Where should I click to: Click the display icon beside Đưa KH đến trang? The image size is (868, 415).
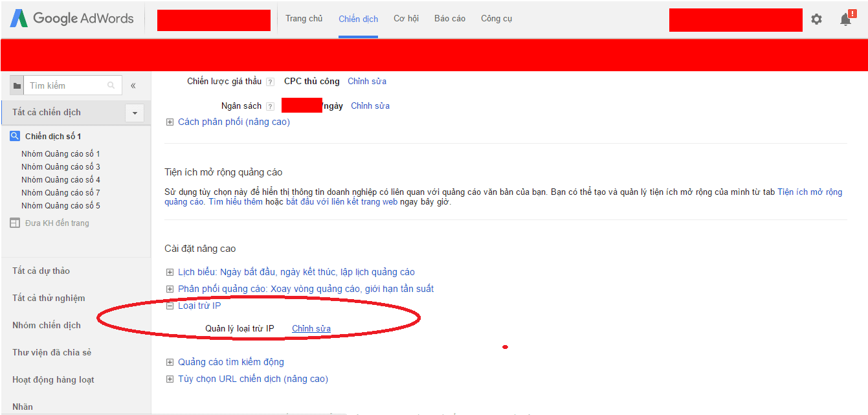point(15,223)
